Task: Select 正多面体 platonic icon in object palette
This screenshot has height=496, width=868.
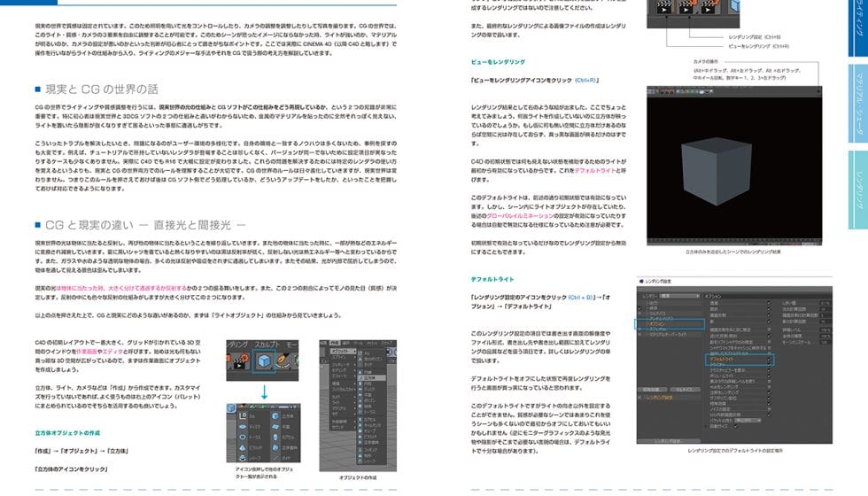Action: (x=275, y=448)
